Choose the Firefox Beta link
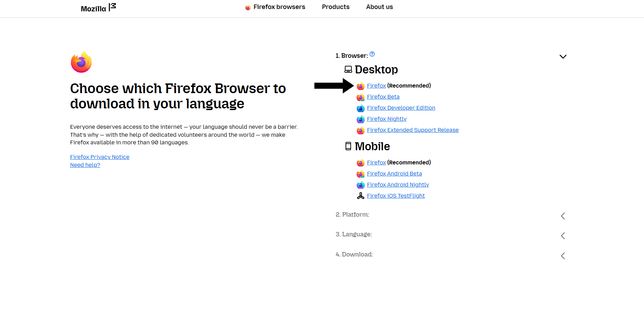 [x=383, y=97]
